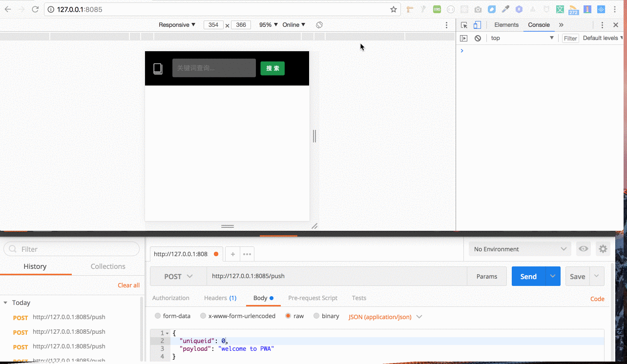Clear console with the ban icon
Image resolution: width=627 pixels, height=364 pixels.
(x=478, y=38)
